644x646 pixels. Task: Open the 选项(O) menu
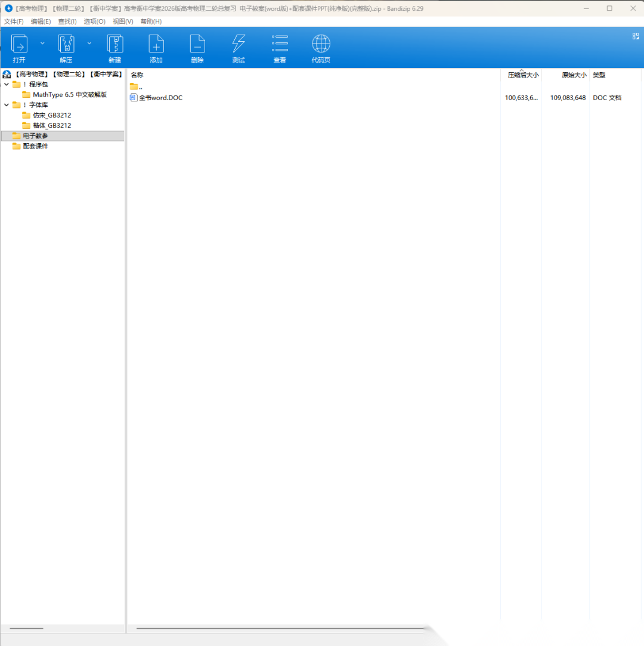click(x=94, y=21)
